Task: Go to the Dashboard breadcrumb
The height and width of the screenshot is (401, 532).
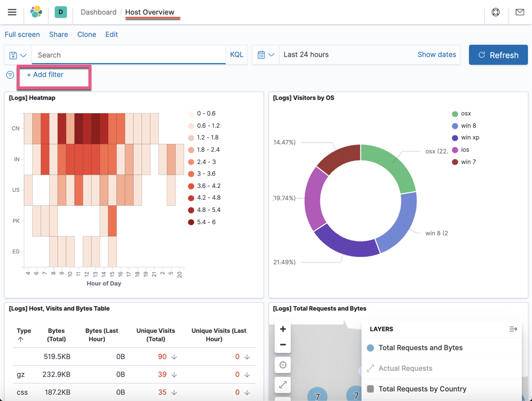Action: (x=99, y=12)
